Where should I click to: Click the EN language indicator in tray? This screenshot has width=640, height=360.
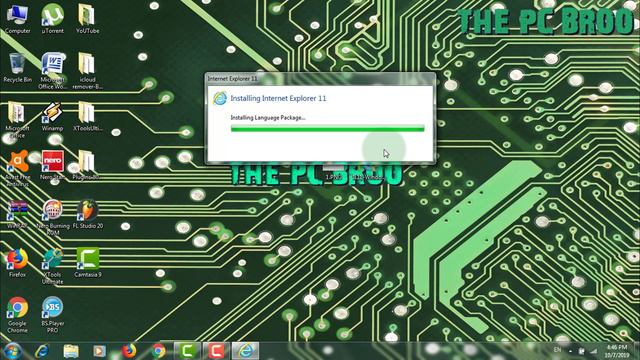tap(557, 350)
